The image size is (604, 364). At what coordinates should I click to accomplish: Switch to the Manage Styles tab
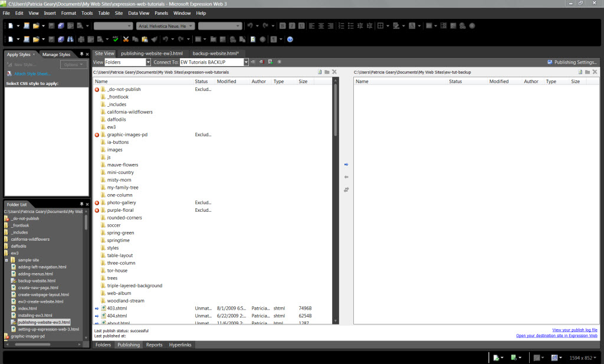(56, 54)
